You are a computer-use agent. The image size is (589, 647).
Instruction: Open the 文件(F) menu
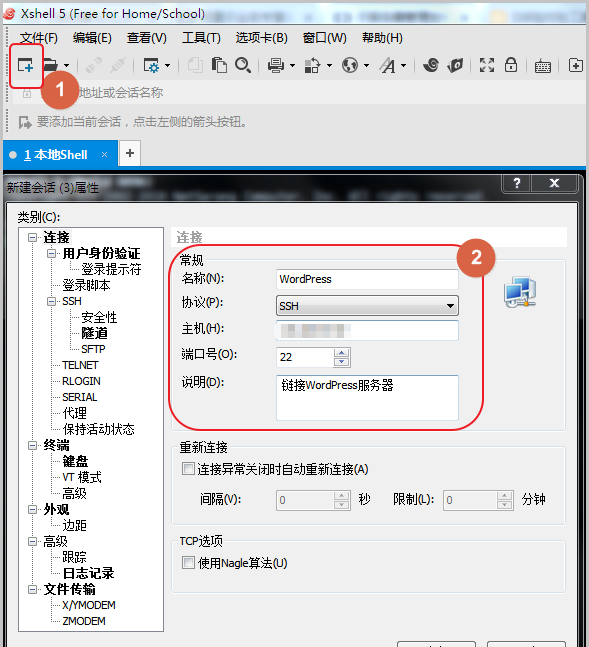tap(39, 38)
